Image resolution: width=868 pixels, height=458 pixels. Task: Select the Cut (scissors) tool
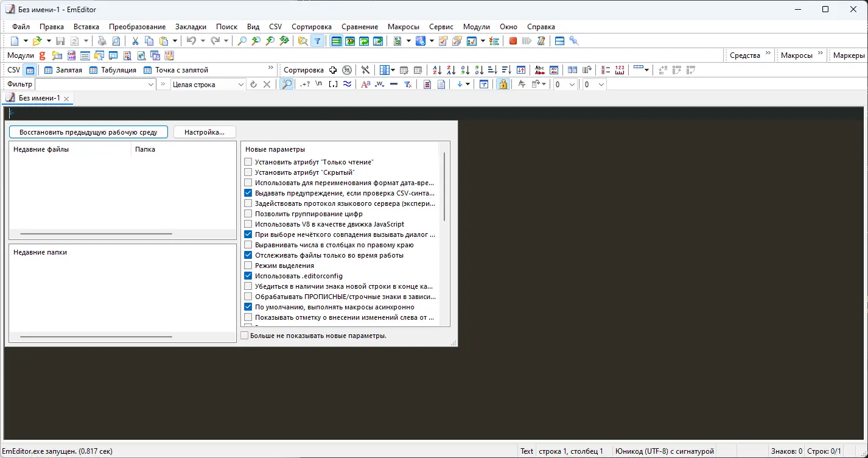135,41
